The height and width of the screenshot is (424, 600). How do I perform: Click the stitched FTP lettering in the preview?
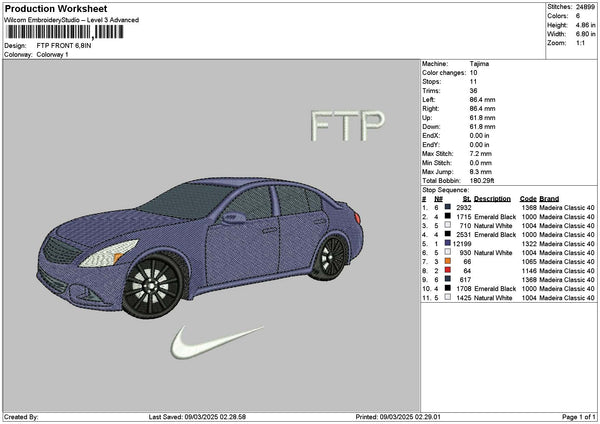coord(347,126)
